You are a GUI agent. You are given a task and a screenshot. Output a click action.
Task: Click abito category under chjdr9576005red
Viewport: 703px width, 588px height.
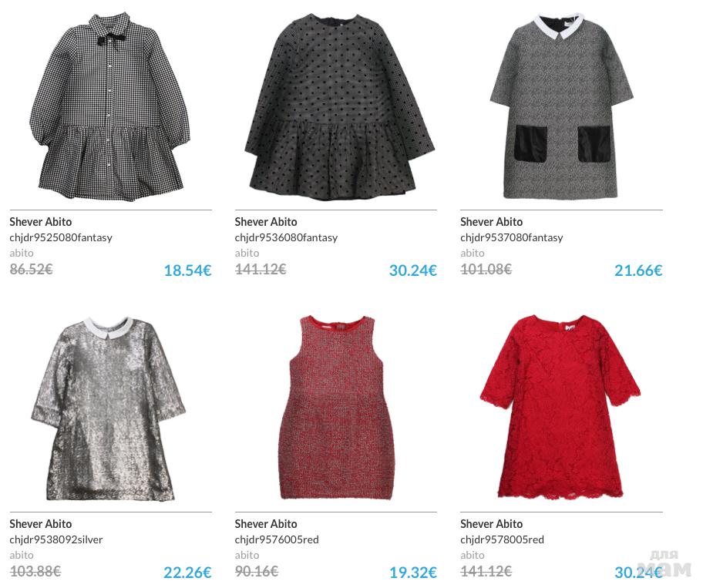point(247,556)
